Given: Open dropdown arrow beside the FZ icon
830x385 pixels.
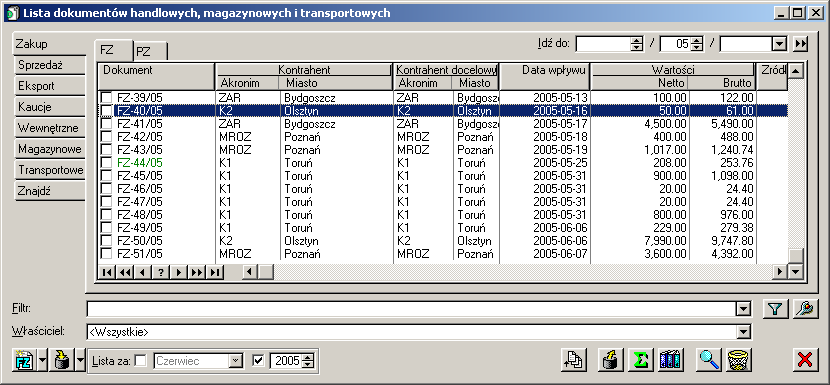Looking at the screenshot, I should 42,361.
